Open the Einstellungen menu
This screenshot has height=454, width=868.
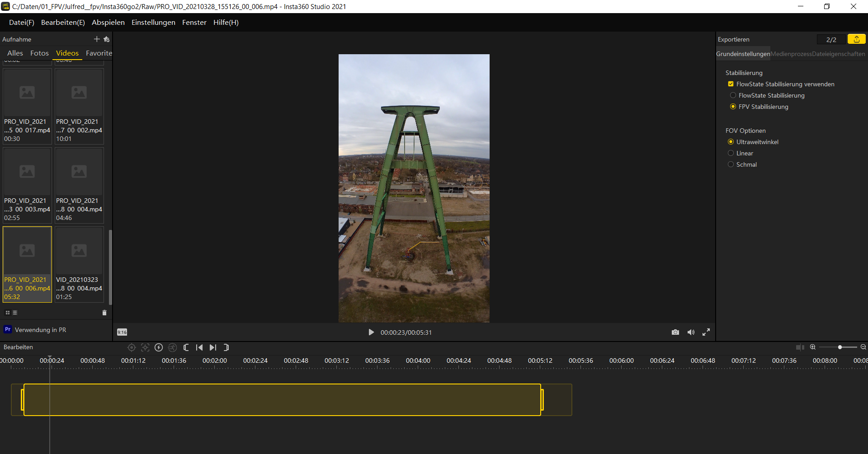pos(153,22)
